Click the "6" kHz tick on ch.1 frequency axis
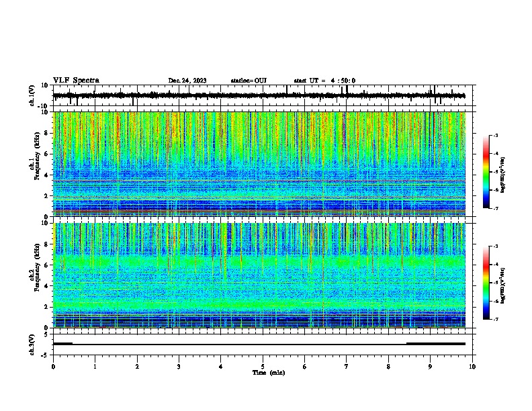This screenshot has height=411, width=532. (x=46, y=154)
